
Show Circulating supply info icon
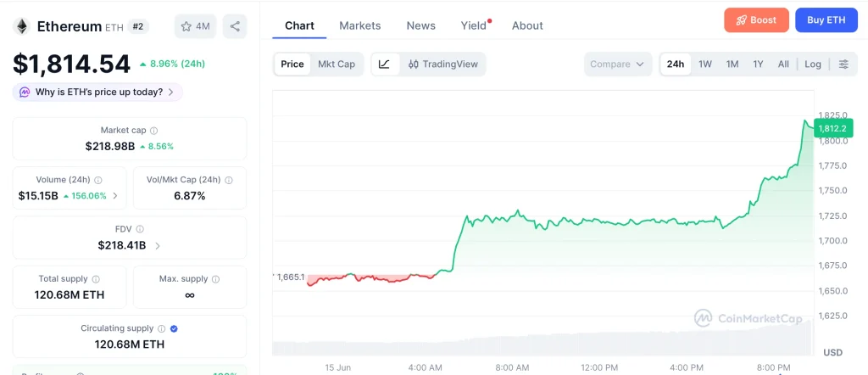click(x=162, y=328)
